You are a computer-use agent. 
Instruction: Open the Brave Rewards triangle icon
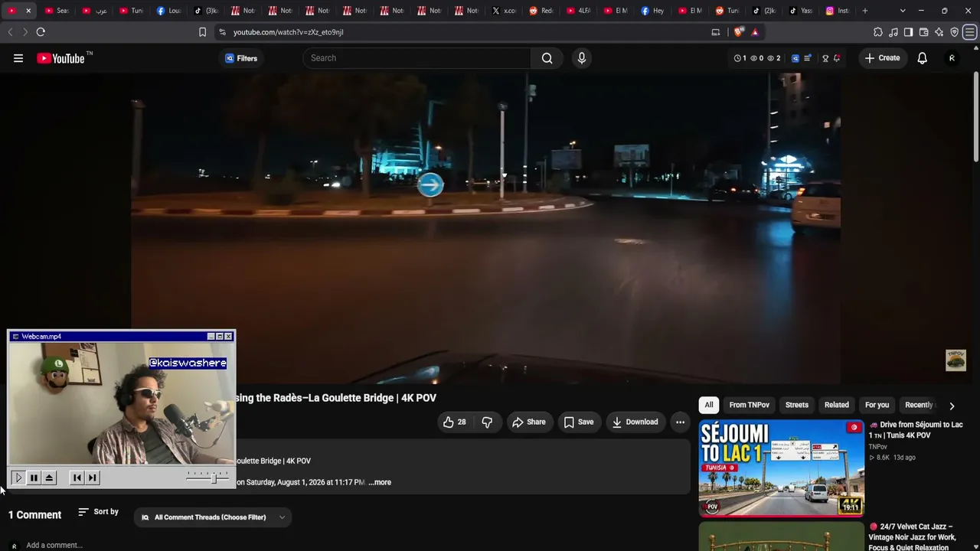(x=755, y=32)
